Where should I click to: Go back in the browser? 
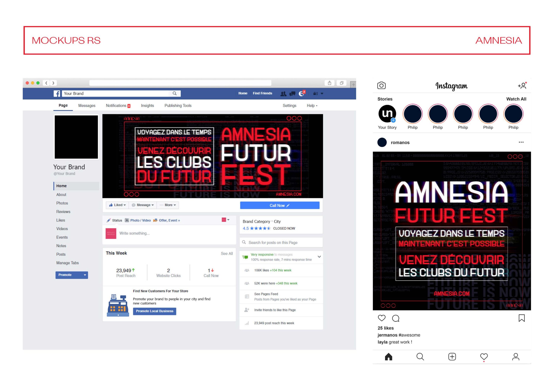[46, 83]
